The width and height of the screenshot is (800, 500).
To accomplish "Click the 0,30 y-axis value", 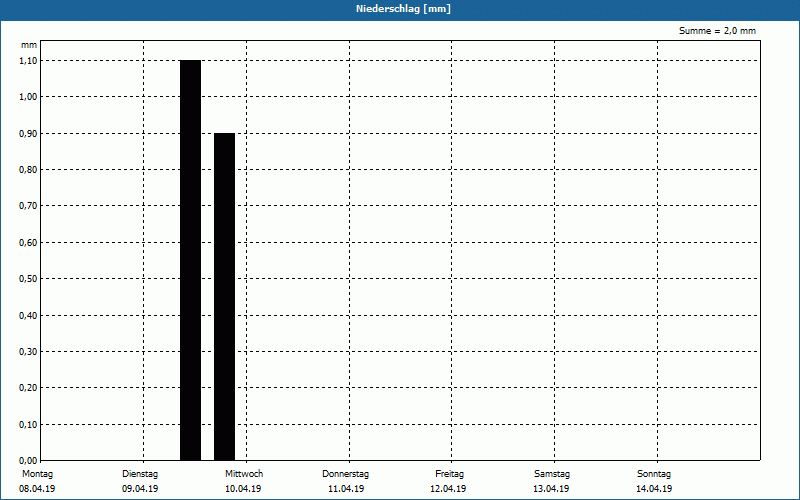I will coord(28,352).
